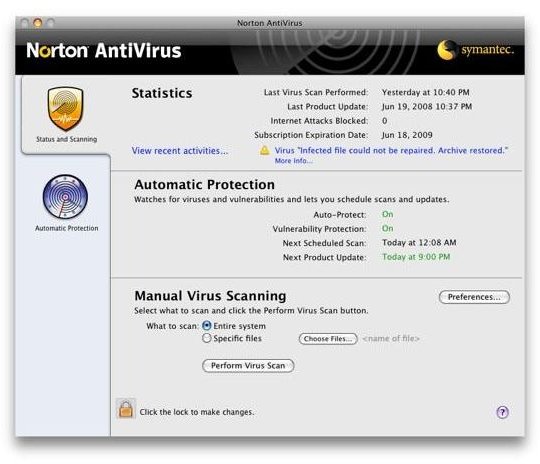Click the Symantec logo icon

pyautogui.click(x=446, y=50)
